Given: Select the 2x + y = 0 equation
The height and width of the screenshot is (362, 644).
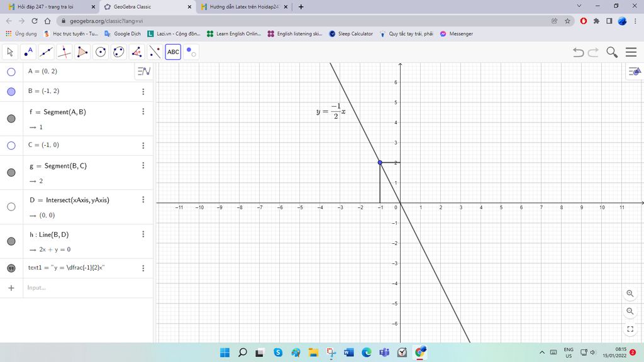Looking at the screenshot, I should [55, 250].
